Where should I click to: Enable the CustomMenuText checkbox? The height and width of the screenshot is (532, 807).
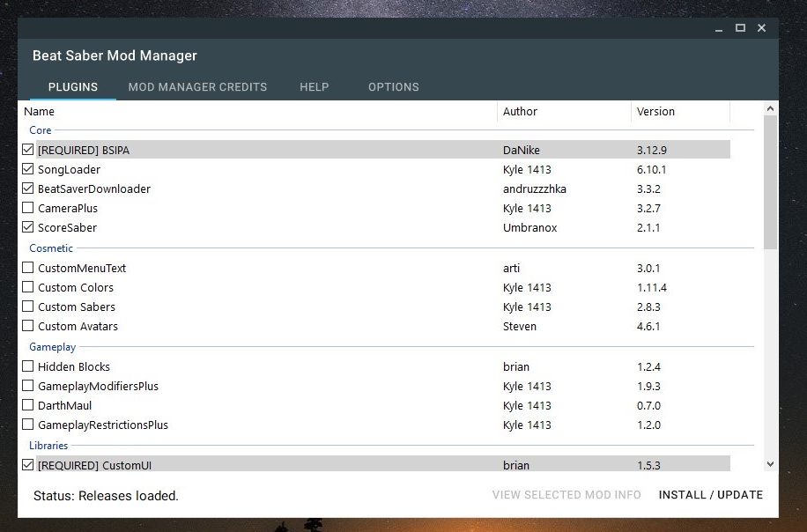tap(28, 268)
